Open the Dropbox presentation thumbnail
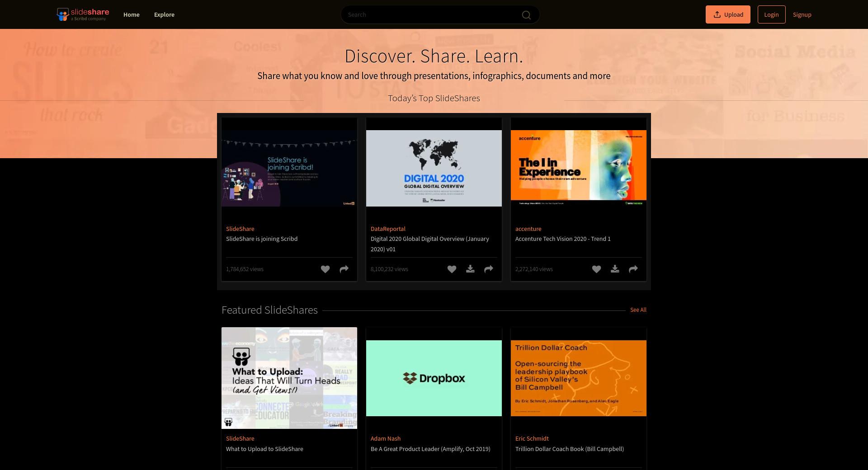The width and height of the screenshot is (868, 470). 434,378
